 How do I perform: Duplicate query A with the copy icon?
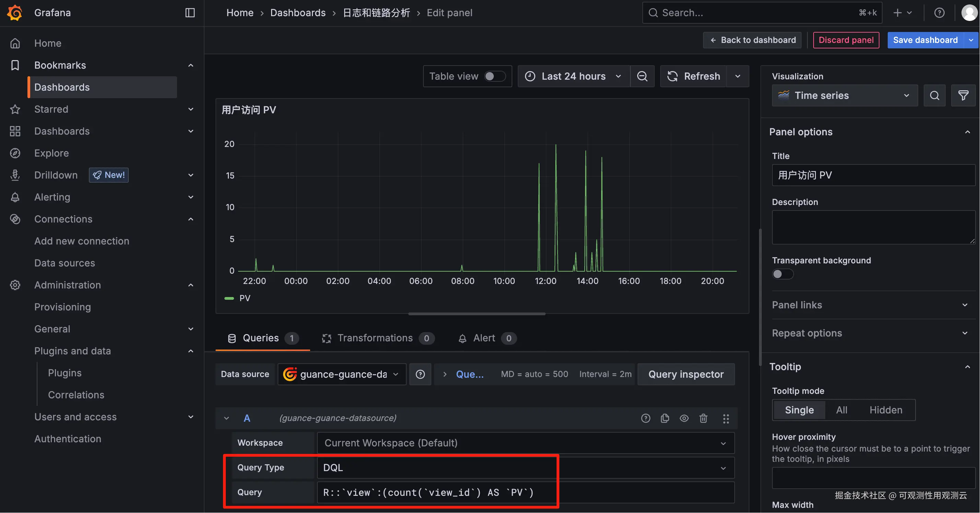[665, 418]
